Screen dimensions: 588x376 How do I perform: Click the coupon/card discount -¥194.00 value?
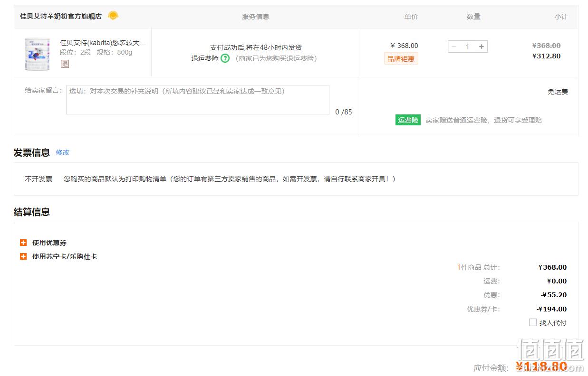[552, 309]
